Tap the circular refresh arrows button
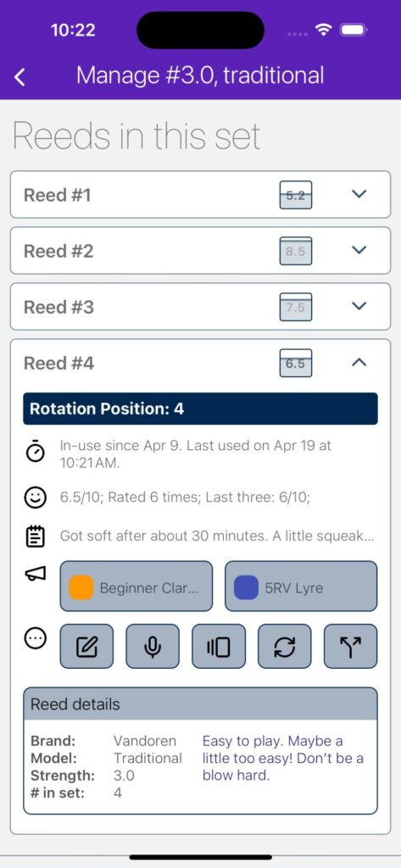Viewport: 401px width, 868px height. click(x=285, y=646)
